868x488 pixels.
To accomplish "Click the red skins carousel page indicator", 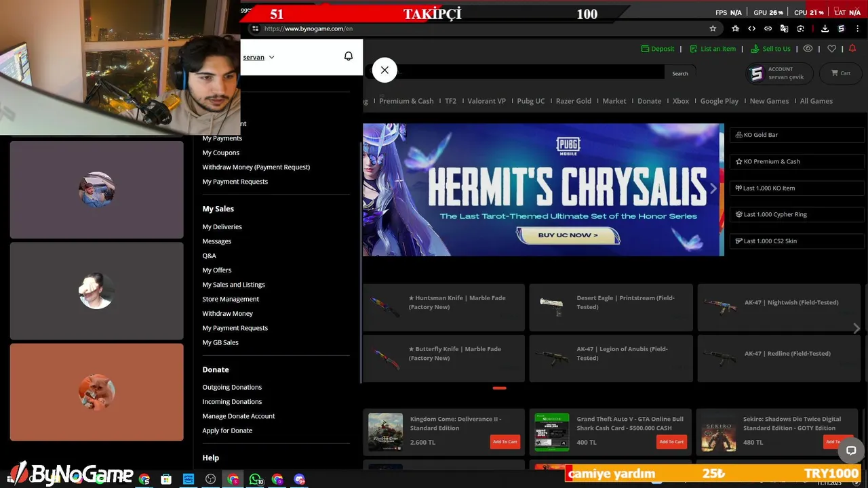I will [499, 388].
